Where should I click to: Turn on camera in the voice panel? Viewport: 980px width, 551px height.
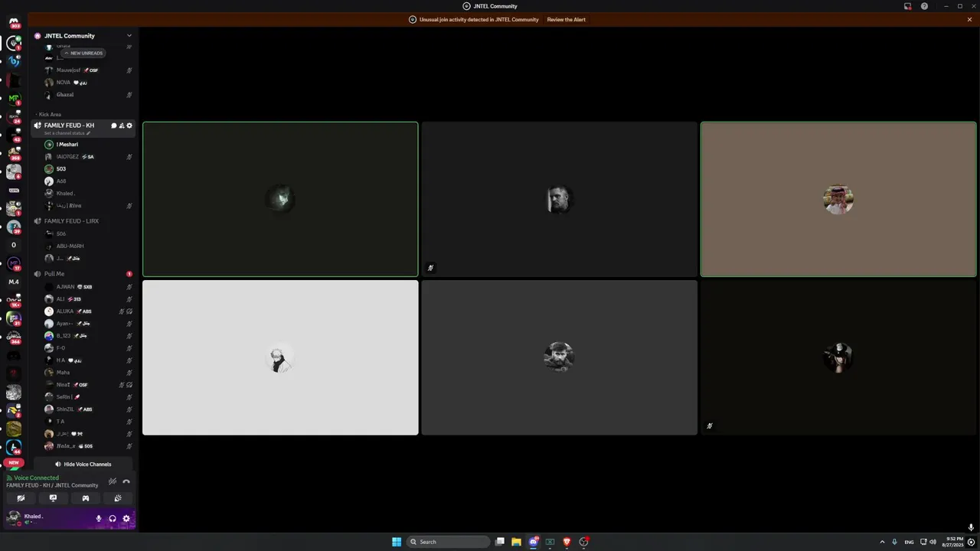coord(21,498)
